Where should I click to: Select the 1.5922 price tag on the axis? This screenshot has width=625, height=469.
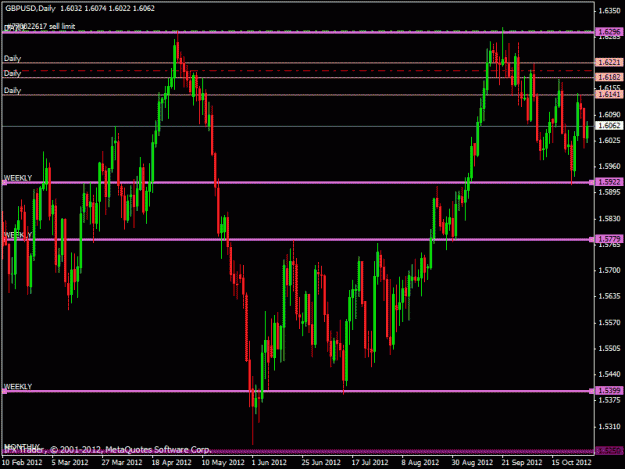point(609,182)
